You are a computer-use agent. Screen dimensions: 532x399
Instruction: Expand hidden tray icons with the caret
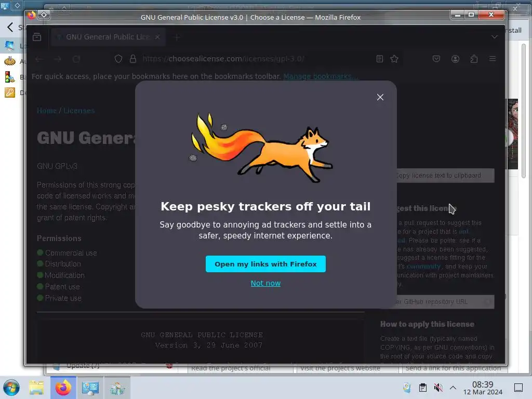[x=453, y=388]
